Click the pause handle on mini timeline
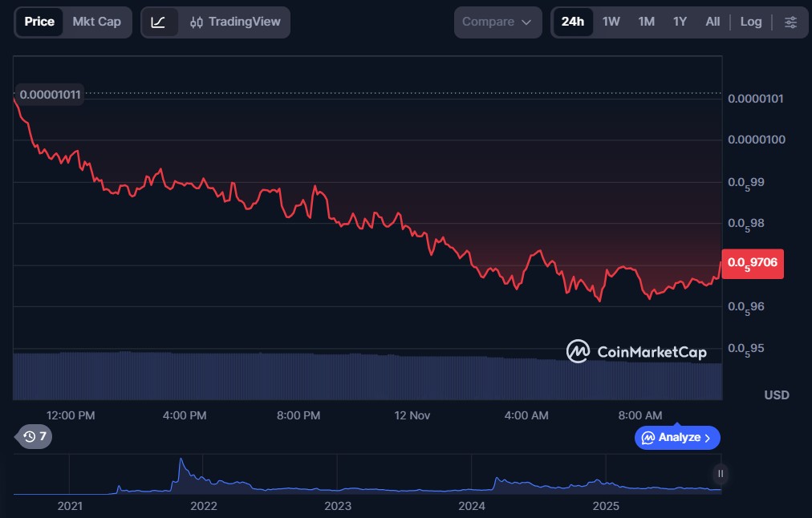Image resolution: width=812 pixels, height=518 pixels. point(721,474)
